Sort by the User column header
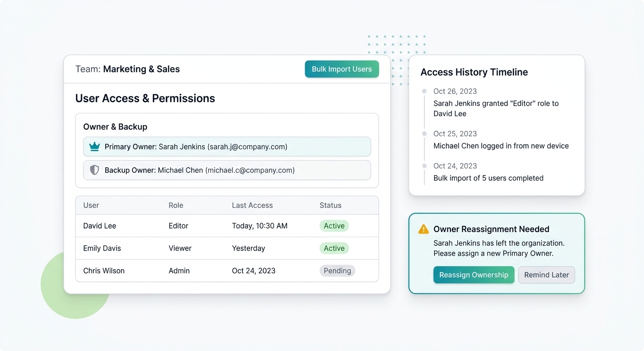 [x=91, y=205]
